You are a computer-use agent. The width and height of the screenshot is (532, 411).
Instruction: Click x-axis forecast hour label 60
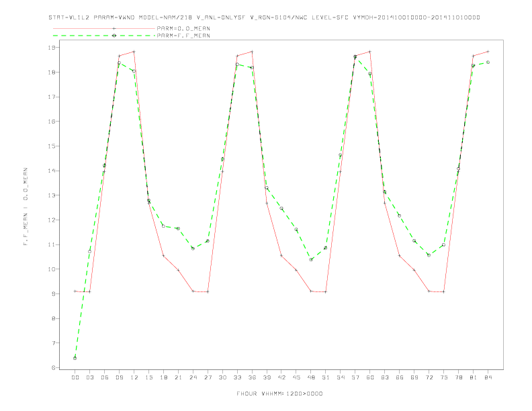pos(370,377)
